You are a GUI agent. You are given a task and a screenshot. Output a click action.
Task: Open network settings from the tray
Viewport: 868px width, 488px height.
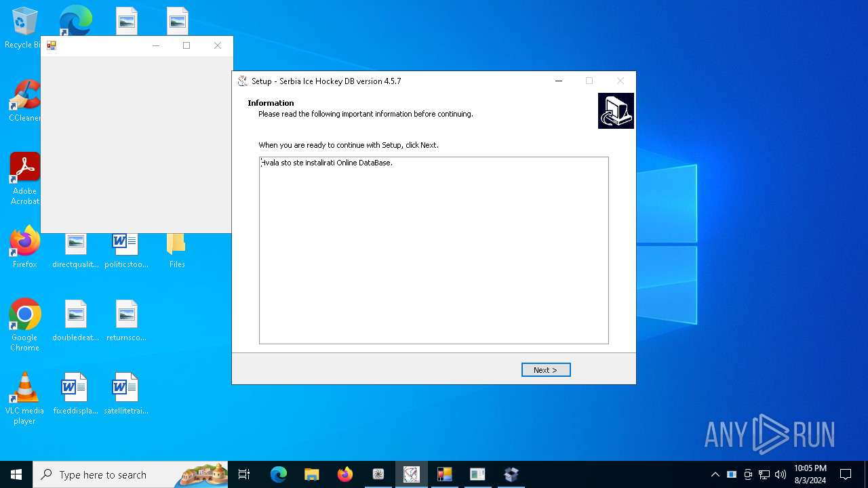764,474
